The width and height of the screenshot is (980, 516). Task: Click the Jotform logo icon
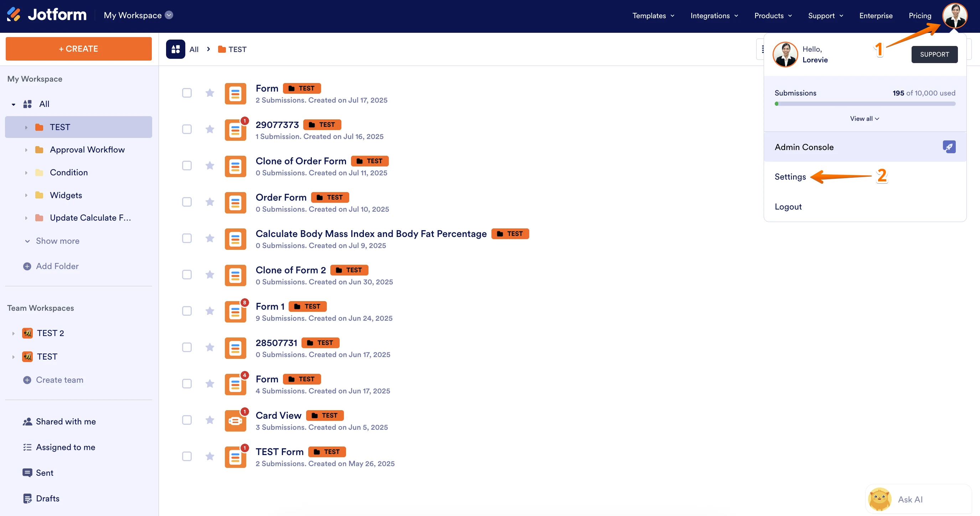[14, 15]
